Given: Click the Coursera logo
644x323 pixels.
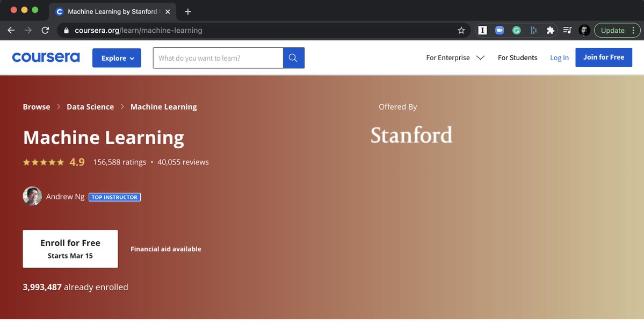Looking at the screenshot, I should pos(46,56).
